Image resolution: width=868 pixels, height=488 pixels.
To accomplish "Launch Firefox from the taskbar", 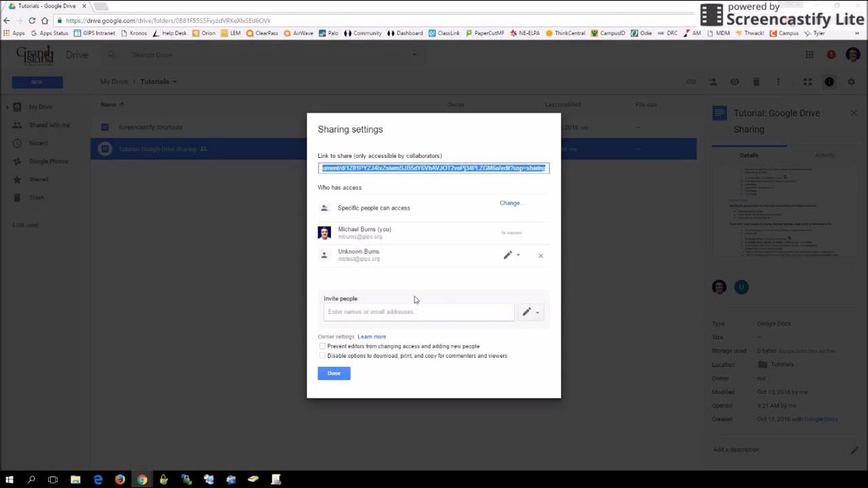I will (120, 480).
